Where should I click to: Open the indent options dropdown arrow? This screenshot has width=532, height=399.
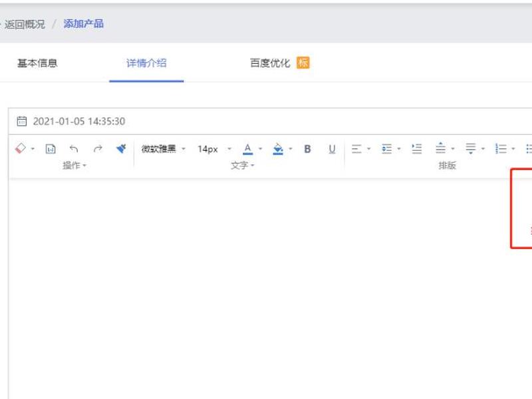pyautogui.click(x=399, y=148)
